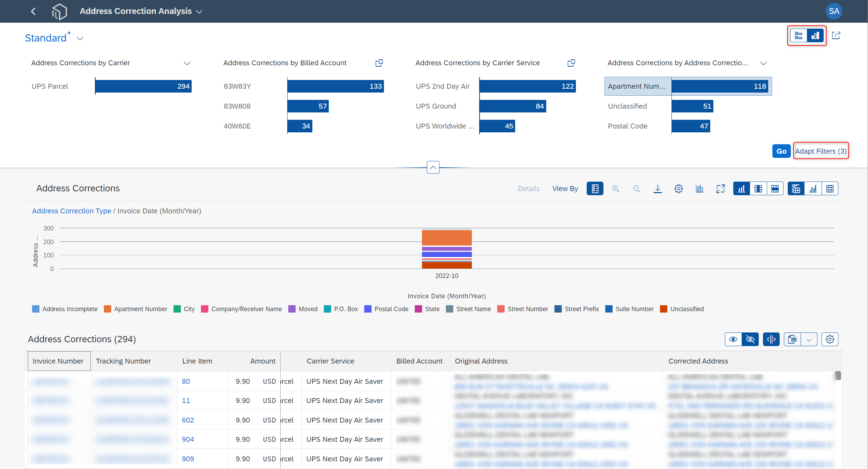Open table settings gear icon
The width and height of the screenshot is (868, 469).
[830, 339]
